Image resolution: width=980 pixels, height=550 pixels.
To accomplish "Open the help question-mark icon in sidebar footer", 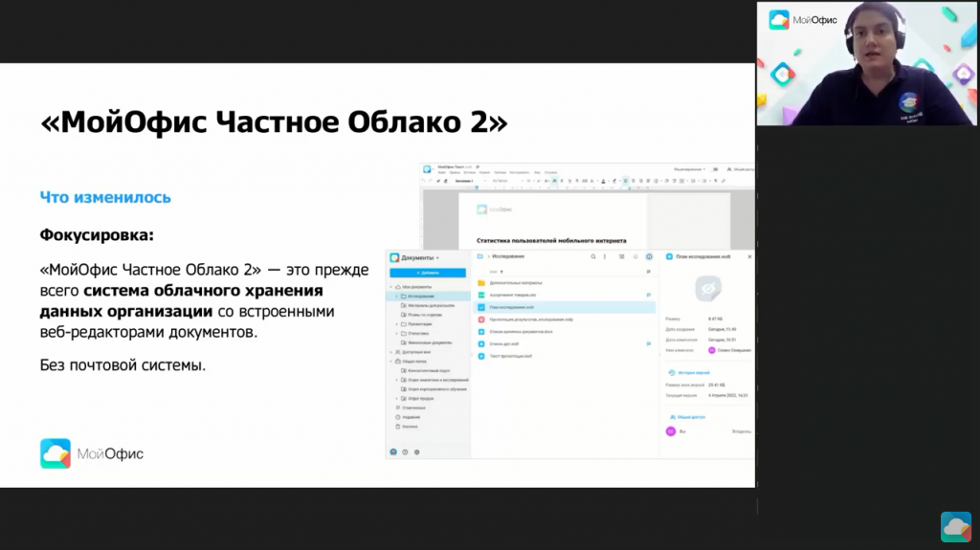I will tap(405, 451).
